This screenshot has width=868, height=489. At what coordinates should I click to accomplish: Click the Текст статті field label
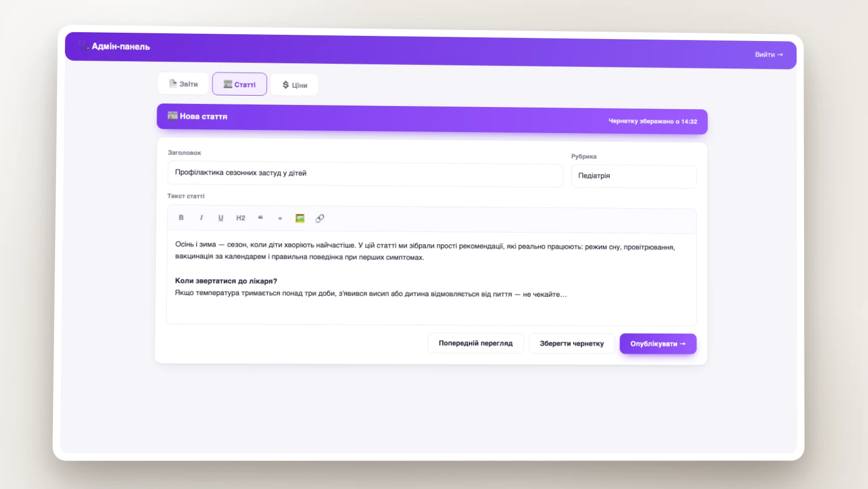coord(186,196)
